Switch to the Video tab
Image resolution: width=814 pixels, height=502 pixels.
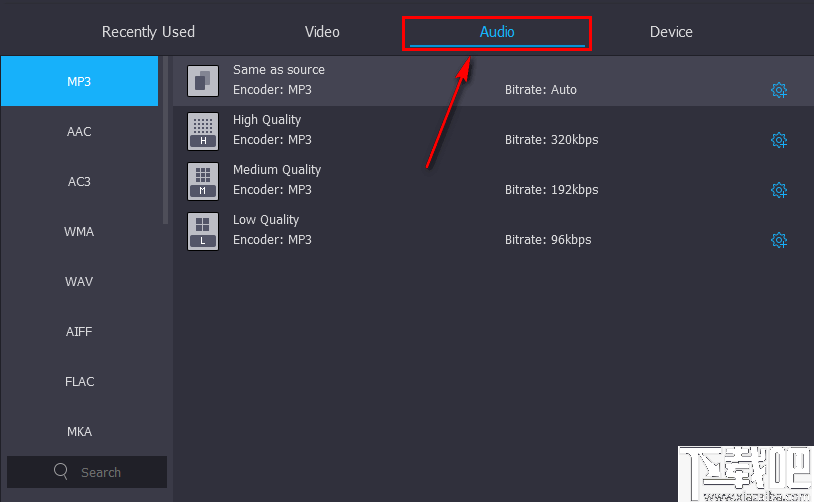click(322, 32)
